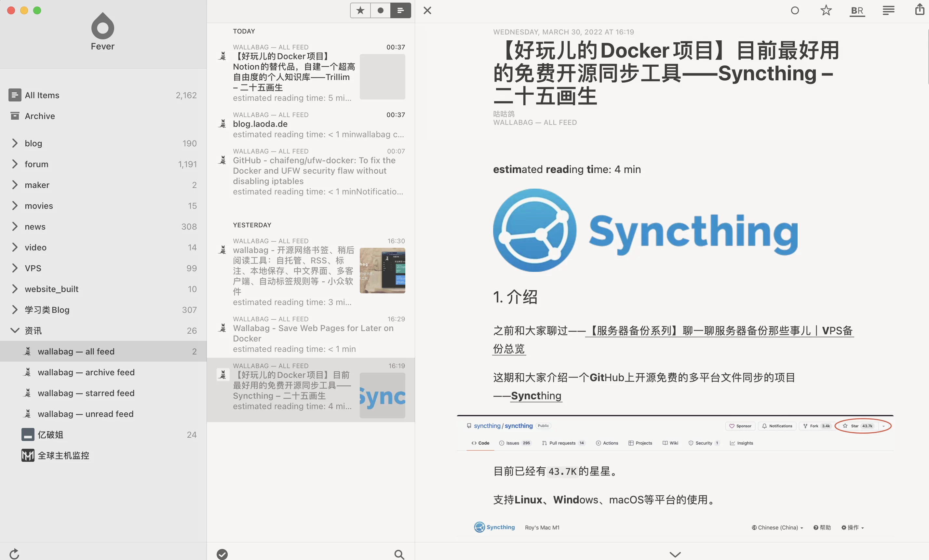This screenshot has height=560, width=929.
Task: Select All Items in sidebar
Action: coord(42,95)
